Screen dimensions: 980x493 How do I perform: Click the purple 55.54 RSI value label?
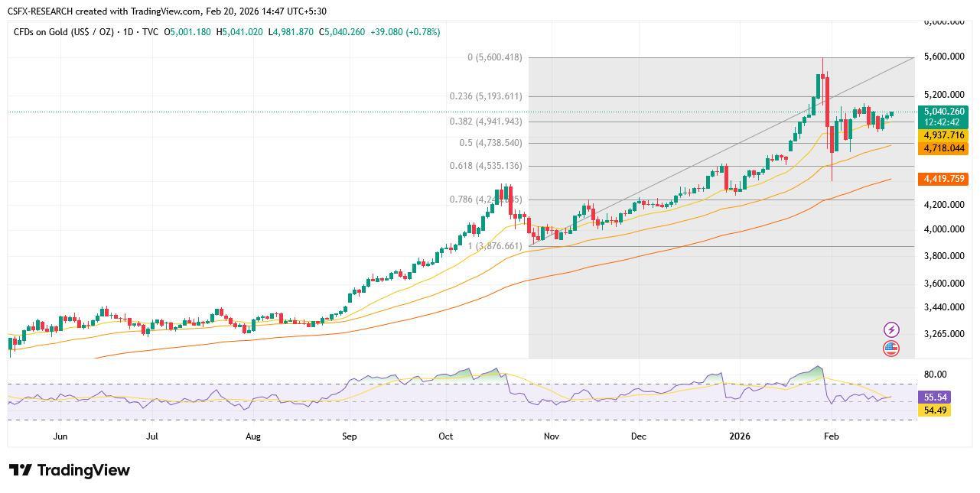point(936,397)
